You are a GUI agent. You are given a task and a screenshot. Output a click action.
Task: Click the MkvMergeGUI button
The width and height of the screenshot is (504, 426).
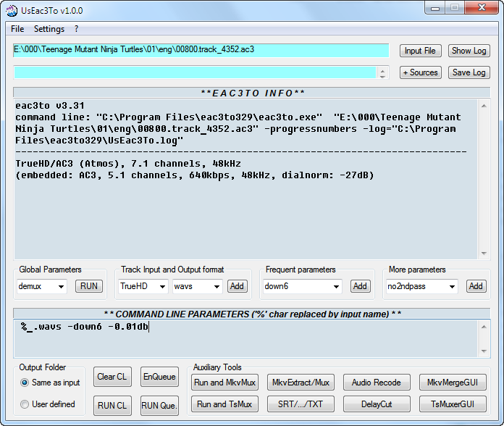tap(453, 383)
